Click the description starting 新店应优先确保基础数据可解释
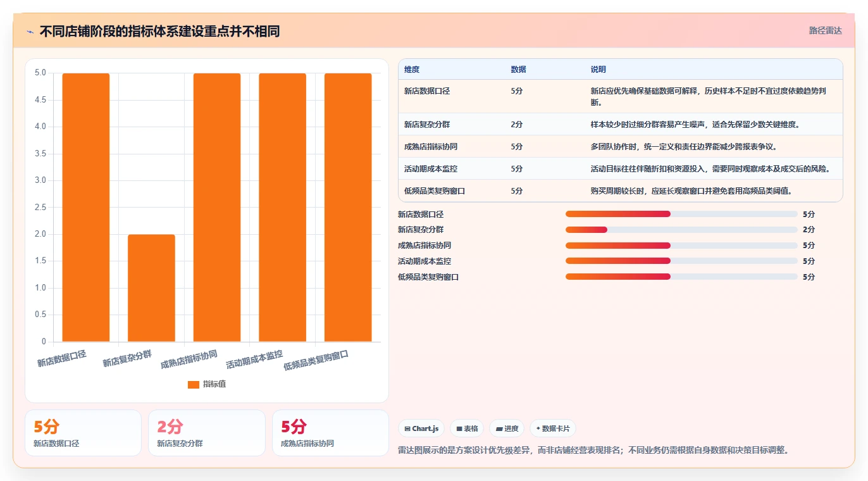Screen dimensions: 868x481 pos(709,97)
